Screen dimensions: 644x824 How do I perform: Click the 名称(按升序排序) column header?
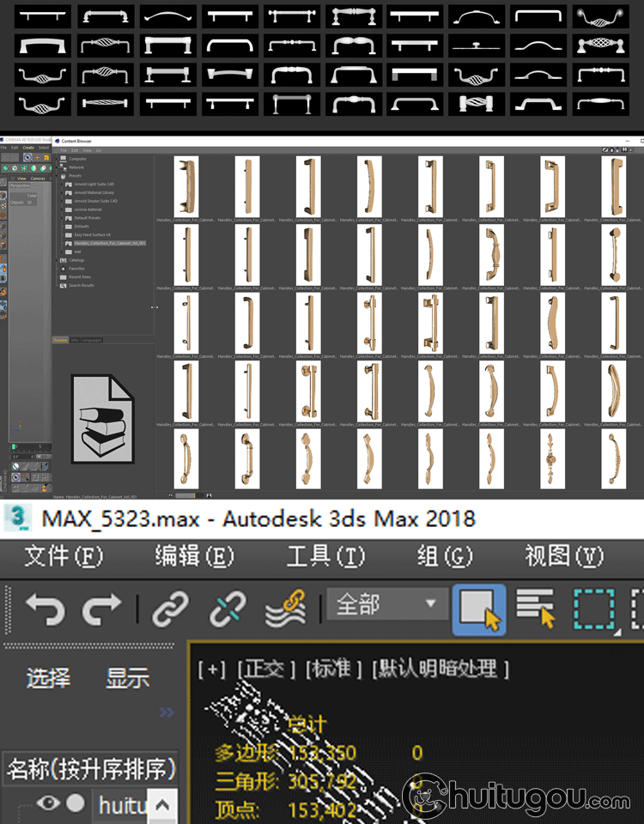[x=91, y=769]
